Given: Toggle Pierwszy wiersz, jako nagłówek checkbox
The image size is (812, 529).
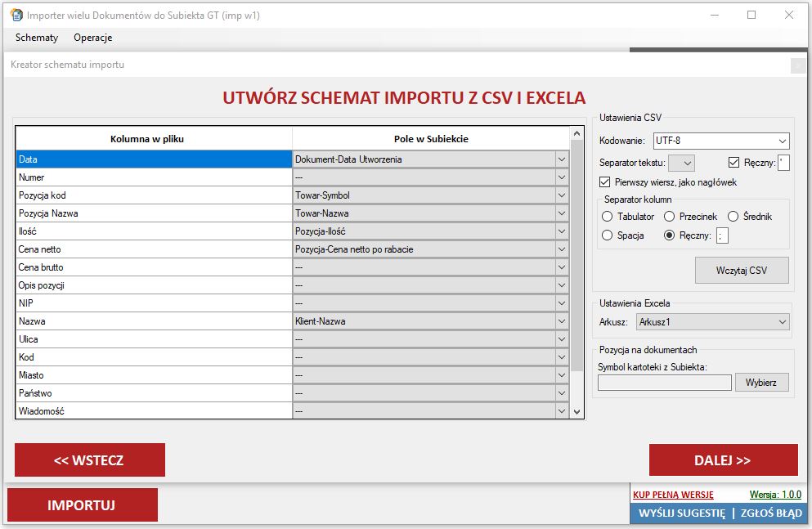Looking at the screenshot, I should point(606,182).
